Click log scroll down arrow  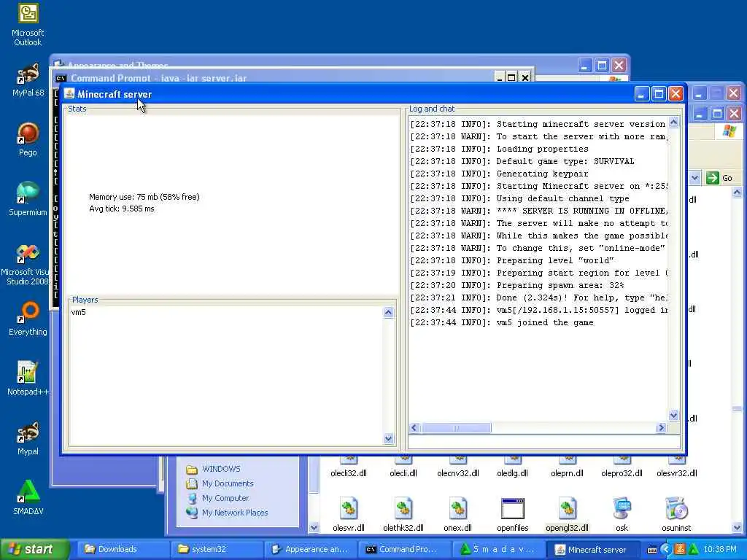pyautogui.click(x=673, y=415)
